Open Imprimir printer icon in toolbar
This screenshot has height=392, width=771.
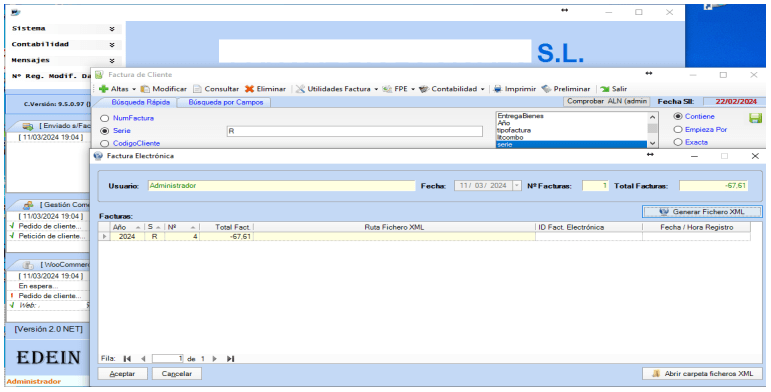(498, 89)
